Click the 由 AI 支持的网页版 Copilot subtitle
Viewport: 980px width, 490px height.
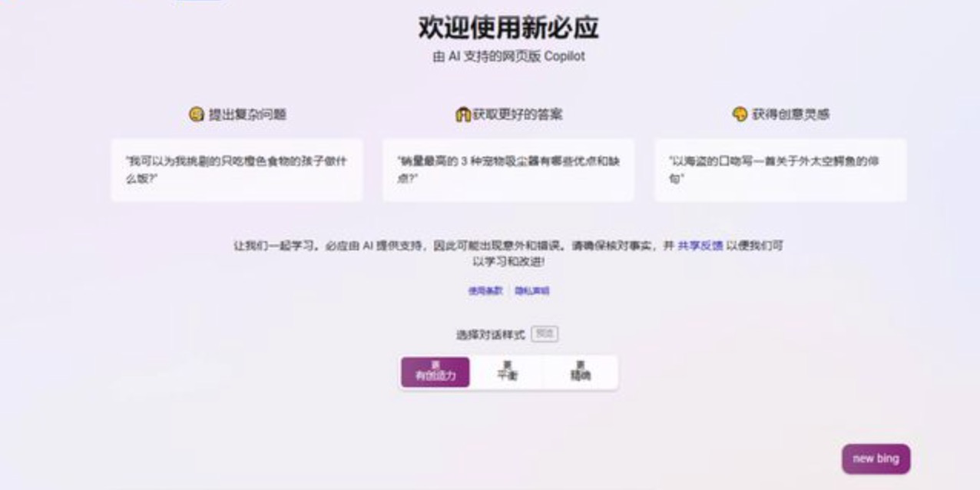[508, 57]
